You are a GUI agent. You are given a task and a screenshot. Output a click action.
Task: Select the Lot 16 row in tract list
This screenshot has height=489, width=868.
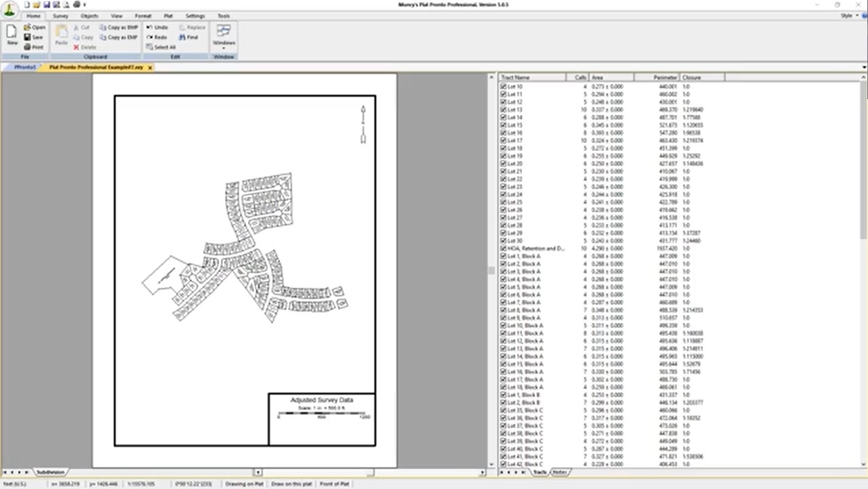[x=680, y=133]
